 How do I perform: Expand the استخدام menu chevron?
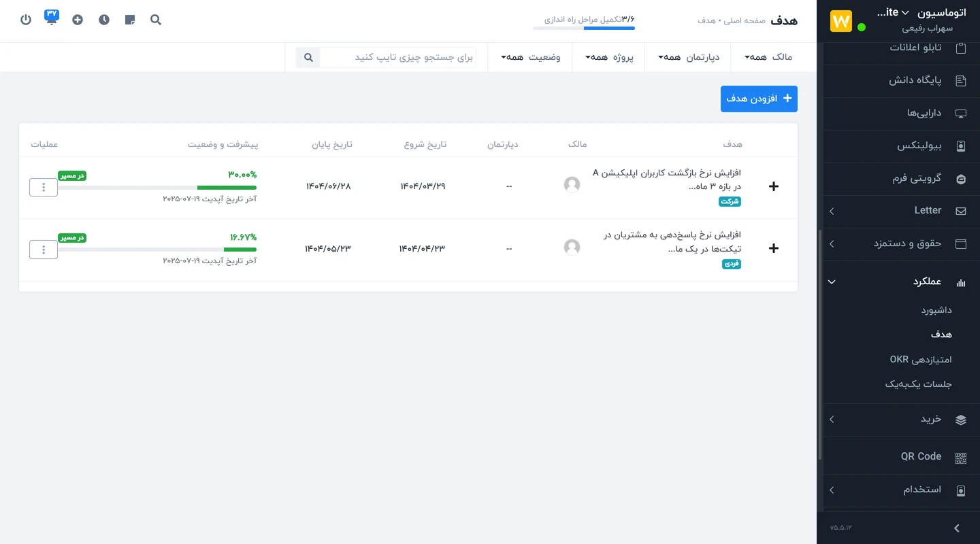click(x=832, y=490)
